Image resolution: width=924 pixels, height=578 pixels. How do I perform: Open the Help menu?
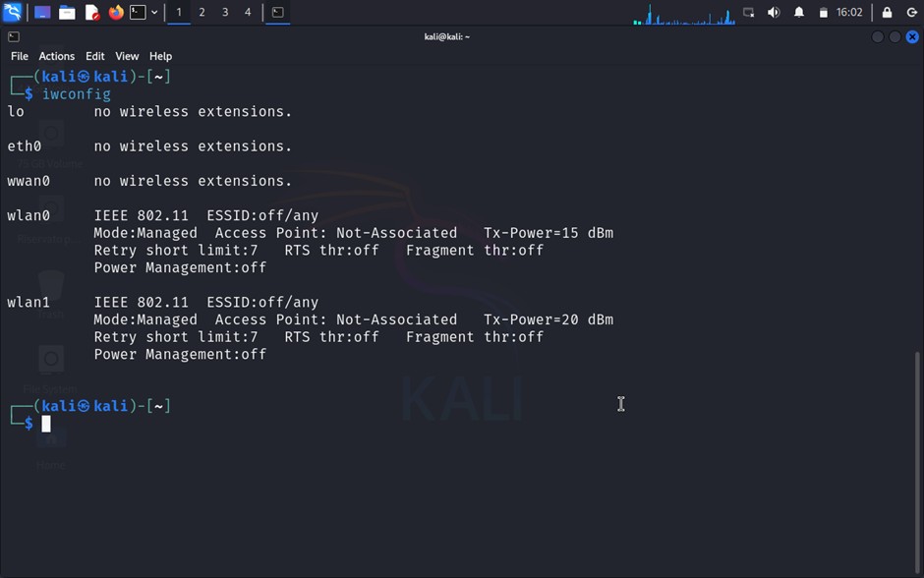coord(160,56)
